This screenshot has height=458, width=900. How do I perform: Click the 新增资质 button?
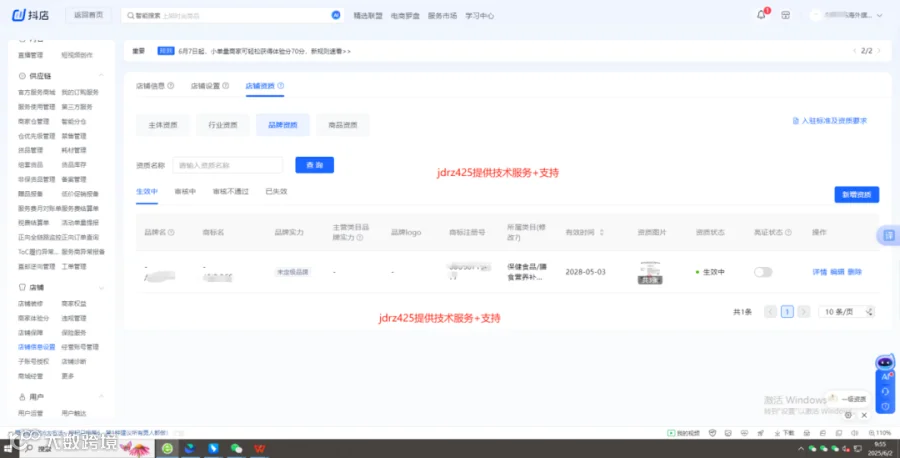[856, 195]
